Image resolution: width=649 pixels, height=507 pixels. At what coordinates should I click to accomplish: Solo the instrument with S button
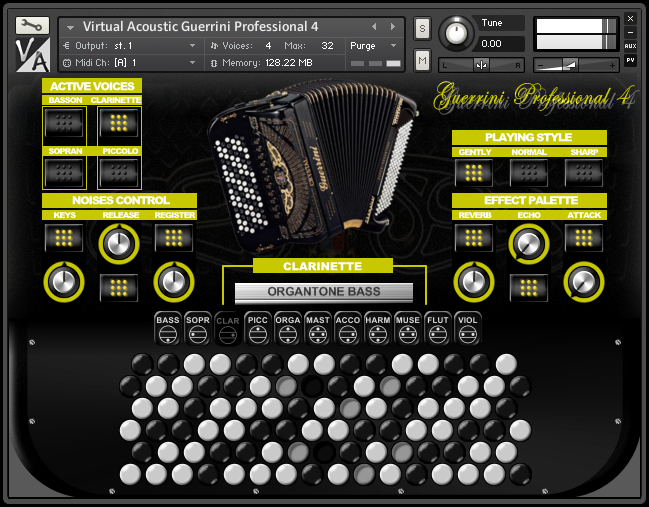click(x=422, y=29)
